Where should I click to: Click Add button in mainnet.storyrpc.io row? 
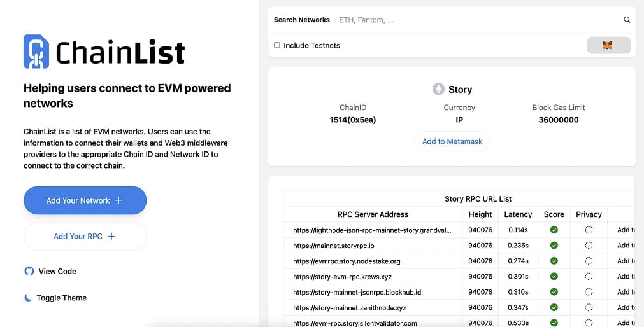626,246
